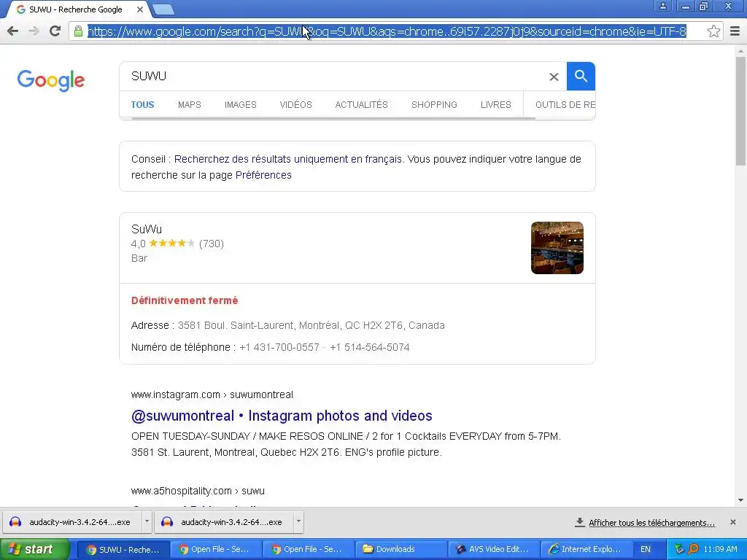Open the Préférences link
Viewport: 747px width, 560px height.
[263, 175]
